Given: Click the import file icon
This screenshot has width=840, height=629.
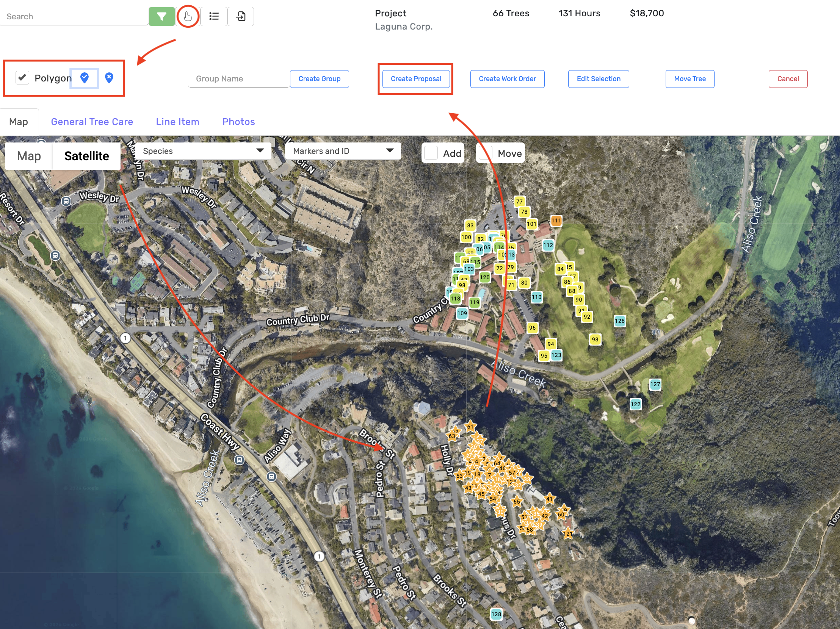Looking at the screenshot, I should point(241,16).
